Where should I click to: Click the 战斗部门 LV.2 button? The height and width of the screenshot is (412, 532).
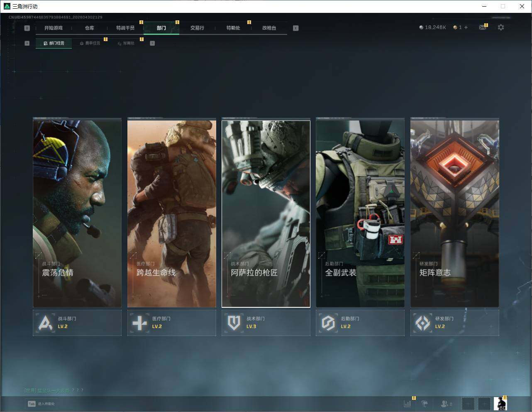tap(77, 323)
